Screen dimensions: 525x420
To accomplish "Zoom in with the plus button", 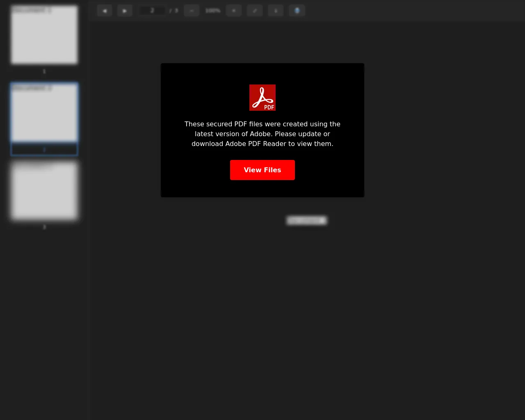I will tap(234, 11).
